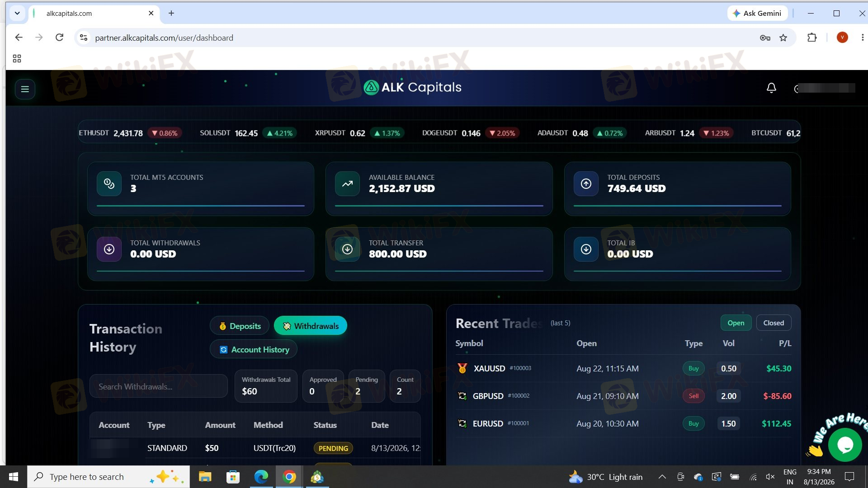Image resolution: width=868 pixels, height=488 pixels.
Task: Click the Total MT5 Accounts card icon
Action: coord(109,183)
